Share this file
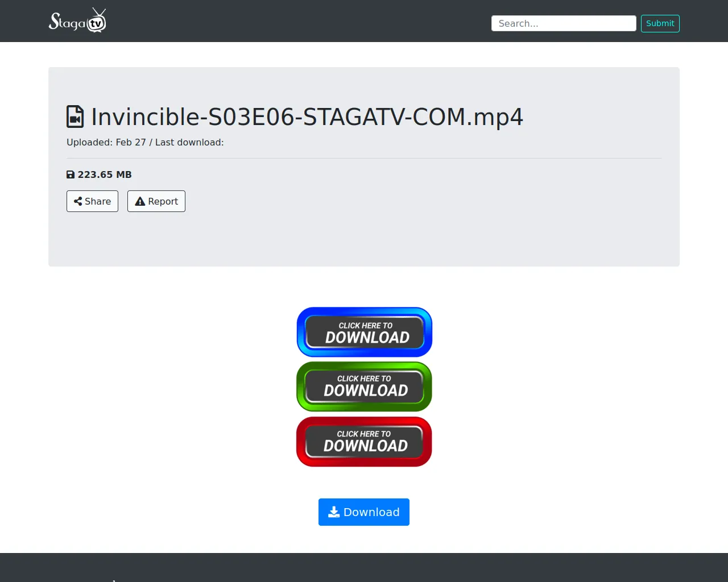728x582 pixels. pyautogui.click(x=92, y=201)
